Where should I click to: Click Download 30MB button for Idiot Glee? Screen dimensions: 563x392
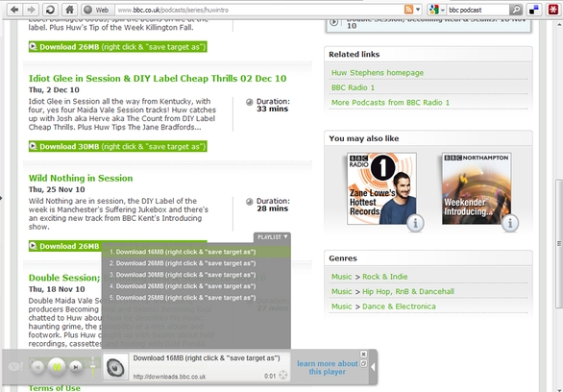(118, 146)
